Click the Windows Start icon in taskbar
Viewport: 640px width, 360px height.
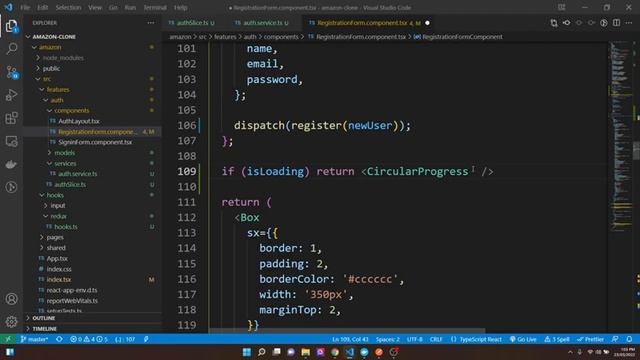247,352
